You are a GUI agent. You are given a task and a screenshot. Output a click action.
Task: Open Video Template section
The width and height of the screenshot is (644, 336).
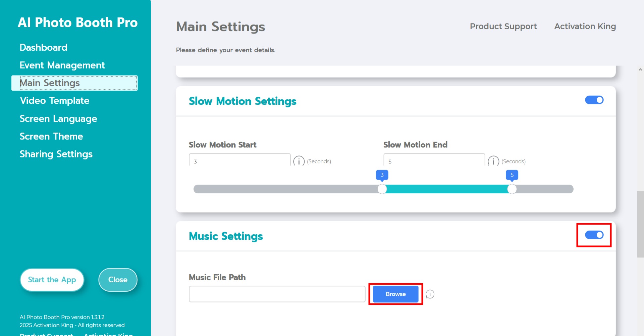54,101
